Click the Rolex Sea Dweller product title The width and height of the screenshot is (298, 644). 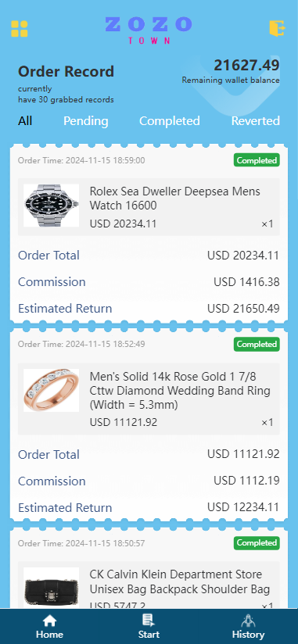click(174, 198)
